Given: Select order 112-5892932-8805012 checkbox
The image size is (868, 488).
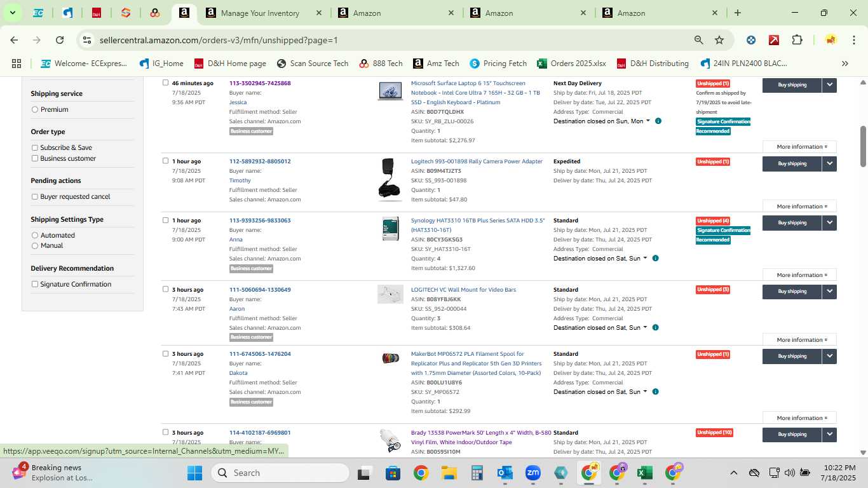Looking at the screenshot, I should (166, 161).
